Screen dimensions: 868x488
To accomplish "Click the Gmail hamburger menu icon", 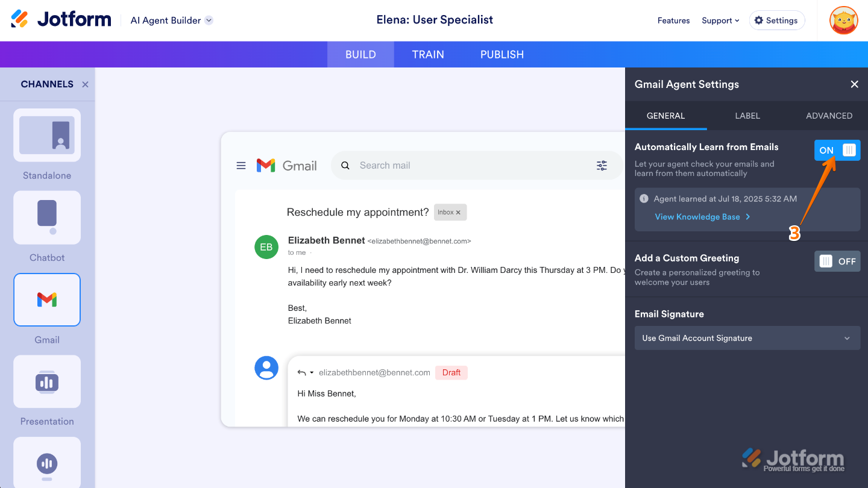I will [x=241, y=166].
